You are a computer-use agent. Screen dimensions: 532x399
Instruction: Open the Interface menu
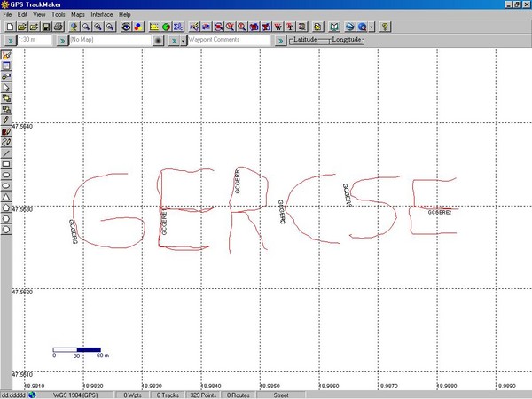click(102, 15)
